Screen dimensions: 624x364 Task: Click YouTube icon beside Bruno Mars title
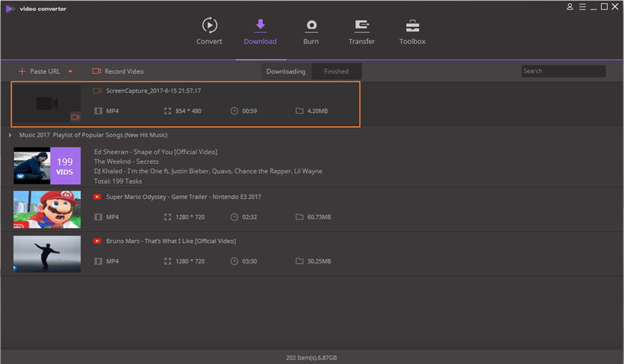click(97, 241)
